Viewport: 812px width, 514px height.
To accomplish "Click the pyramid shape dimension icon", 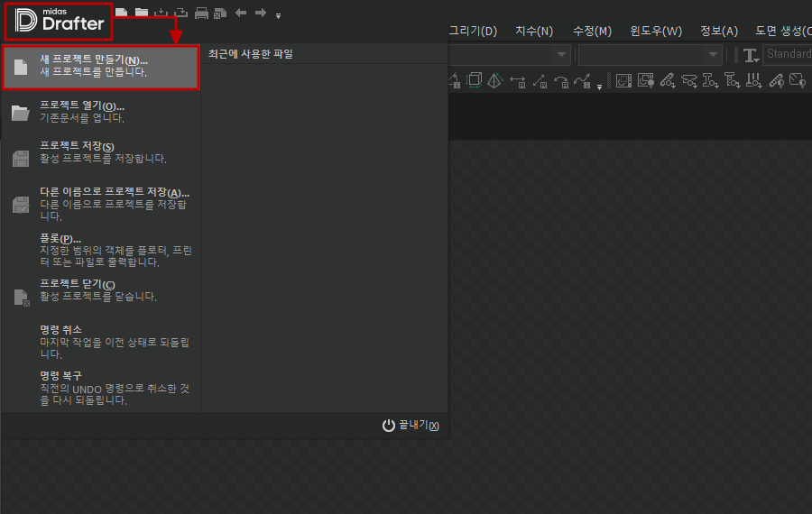I will [495, 80].
